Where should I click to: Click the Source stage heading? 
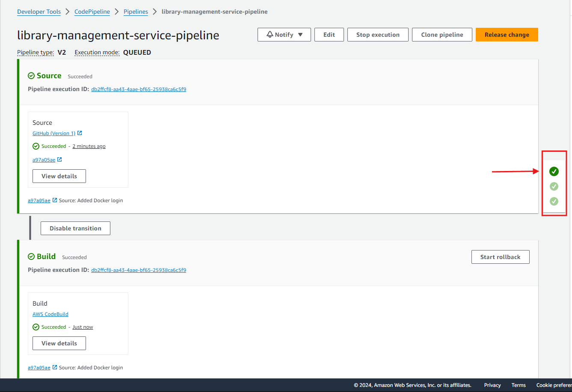(x=49, y=76)
